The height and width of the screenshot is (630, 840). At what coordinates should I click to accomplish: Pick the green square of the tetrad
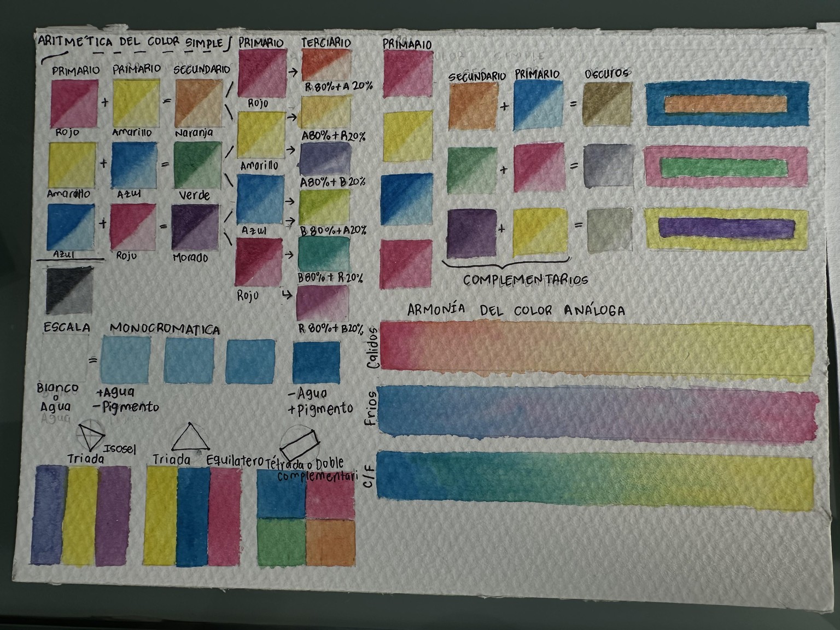(281, 542)
